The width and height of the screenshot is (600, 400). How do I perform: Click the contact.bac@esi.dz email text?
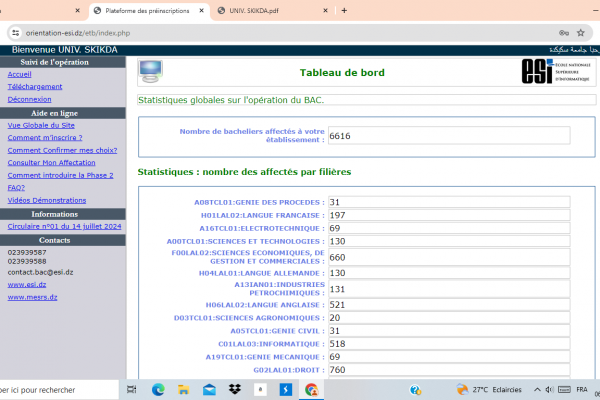pyautogui.click(x=41, y=272)
